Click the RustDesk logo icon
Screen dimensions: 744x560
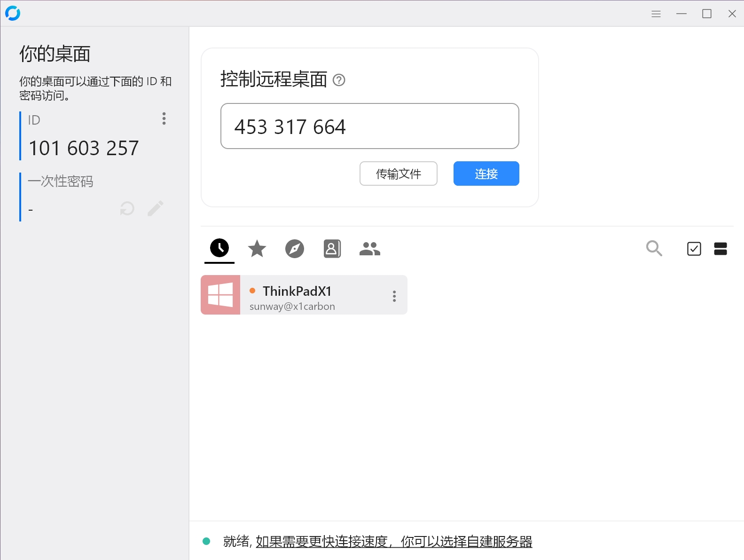pos(13,13)
